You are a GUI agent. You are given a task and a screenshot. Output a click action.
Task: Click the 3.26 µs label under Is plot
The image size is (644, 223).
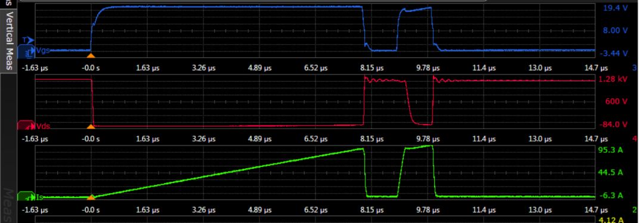click(x=203, y=210)
